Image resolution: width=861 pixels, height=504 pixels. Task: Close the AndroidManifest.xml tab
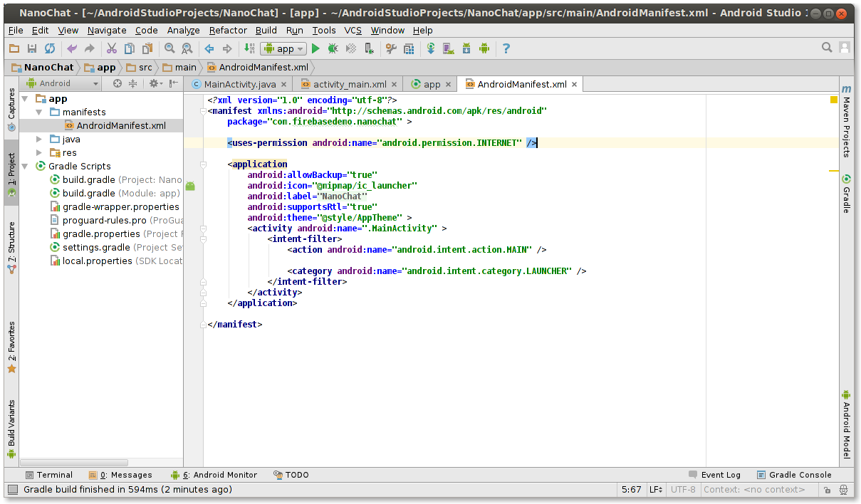pos(574,84)
